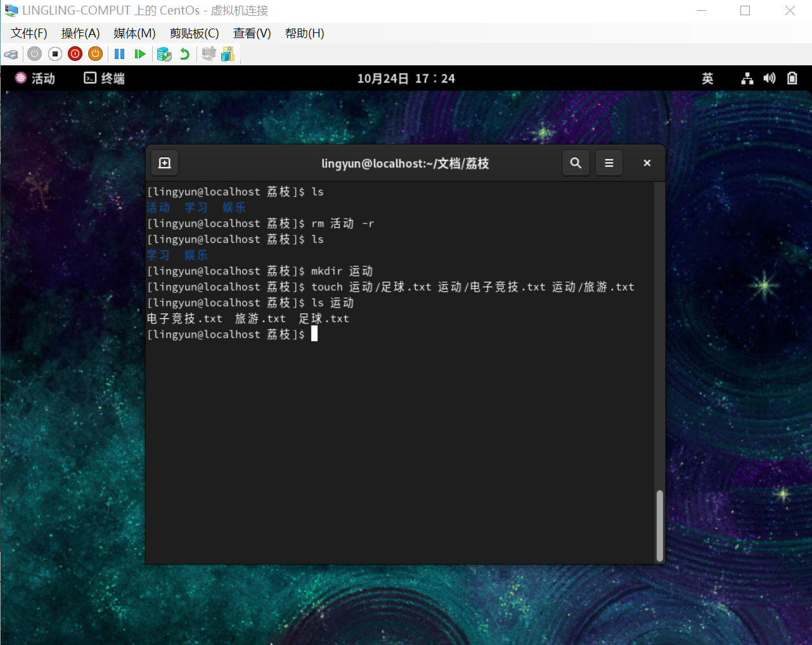Click the command text 'mkdir 运动'
The width and height of the screenshot is (812, 645).
[342, 271]
